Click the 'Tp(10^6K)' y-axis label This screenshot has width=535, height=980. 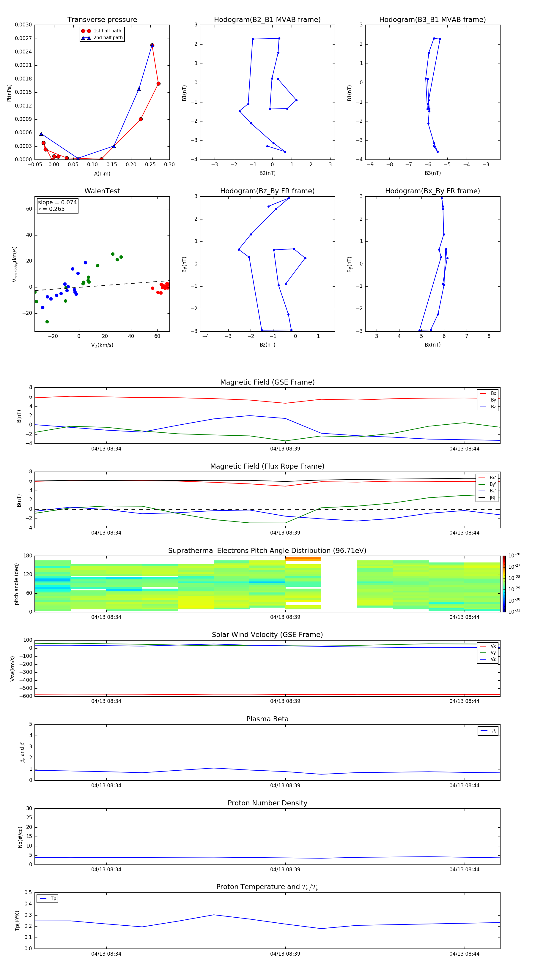(x=17, y=921)
